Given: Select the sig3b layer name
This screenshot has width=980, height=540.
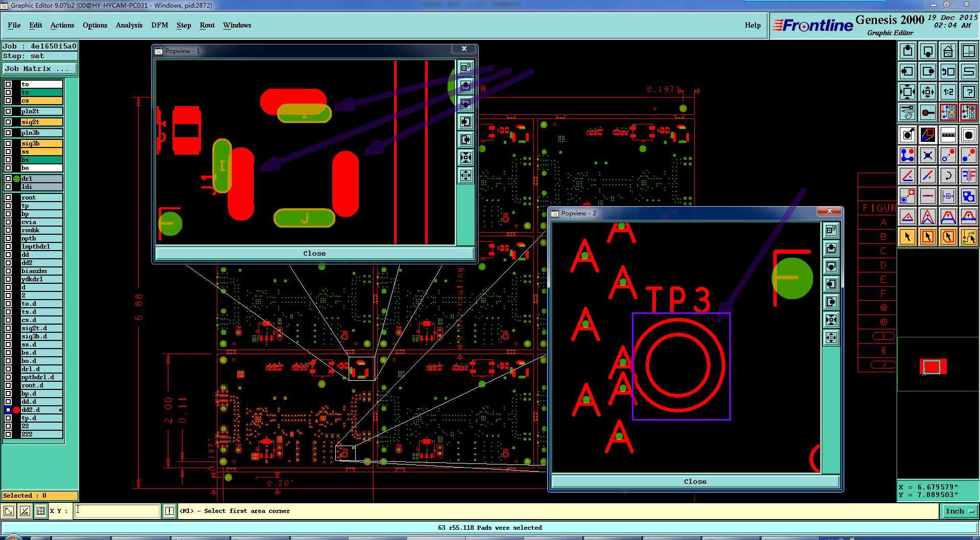Looking at the screenshot, I should 42,143.
